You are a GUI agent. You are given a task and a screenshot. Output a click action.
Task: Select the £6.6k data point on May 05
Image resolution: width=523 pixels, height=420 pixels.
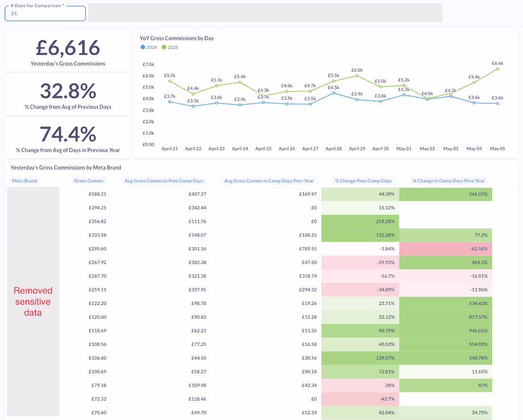pos(497,69)
